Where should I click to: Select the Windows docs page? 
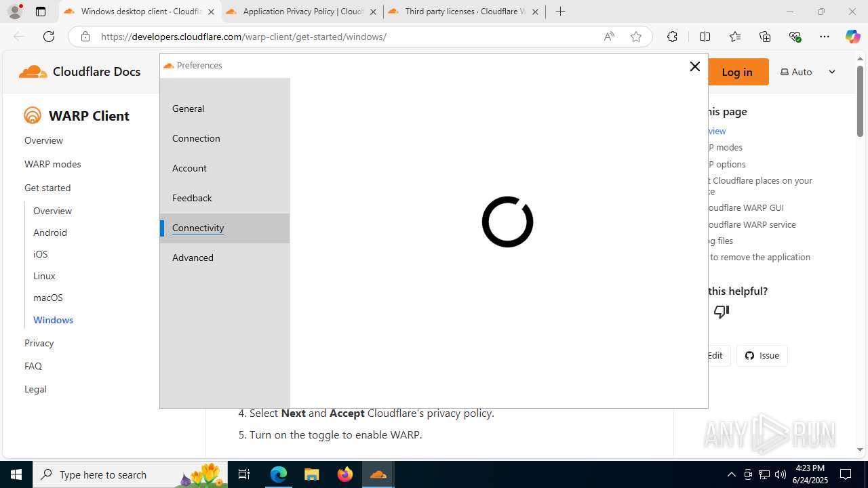tap(53, 320)
